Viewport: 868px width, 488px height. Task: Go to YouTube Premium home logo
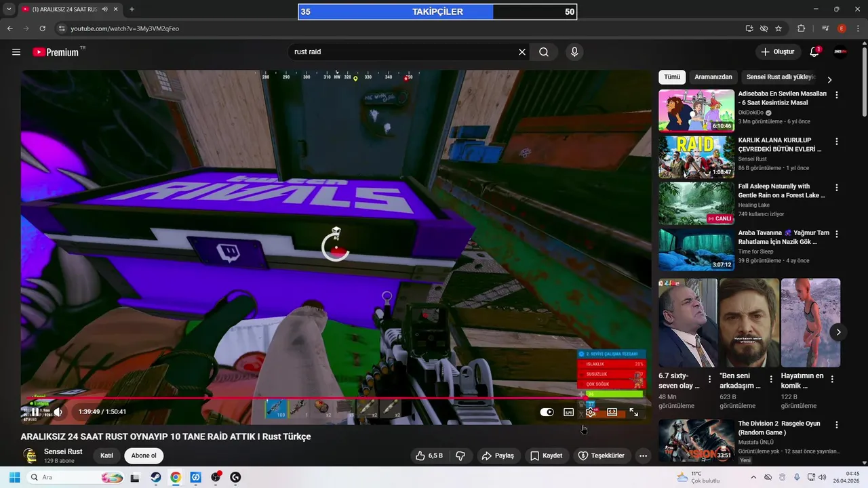(x=56, y=52)
